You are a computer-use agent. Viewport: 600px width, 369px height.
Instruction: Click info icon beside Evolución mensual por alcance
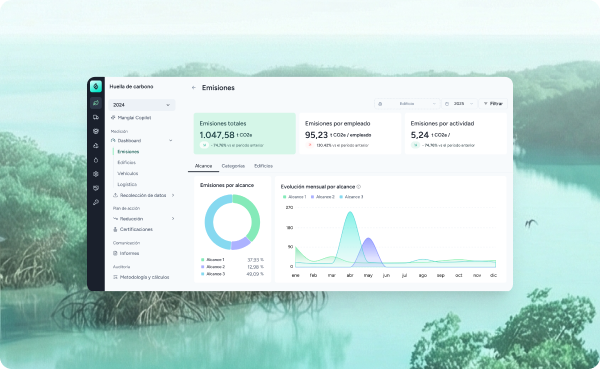tap(359, 187)
